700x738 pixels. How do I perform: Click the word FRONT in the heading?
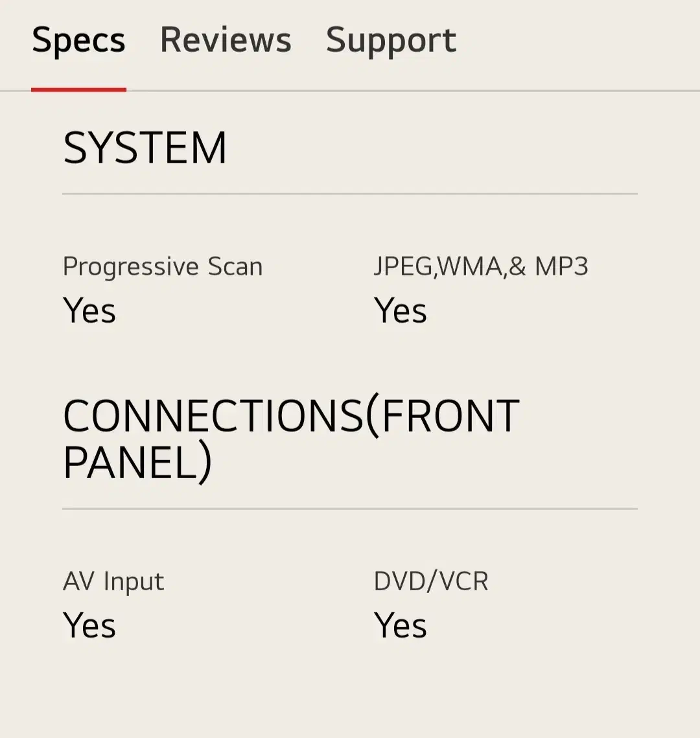point(450,416)
